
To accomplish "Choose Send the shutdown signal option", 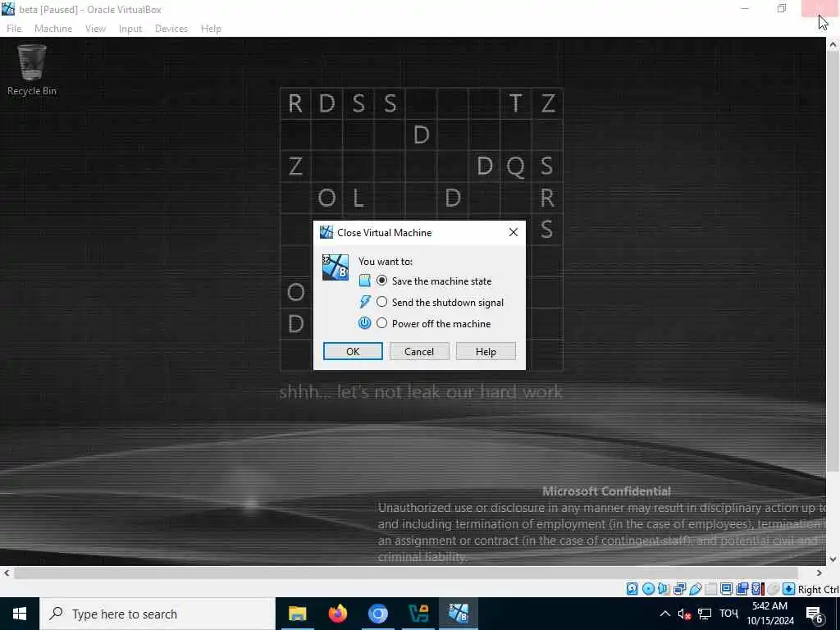I will pyautogui.click(x=381, y=302).
